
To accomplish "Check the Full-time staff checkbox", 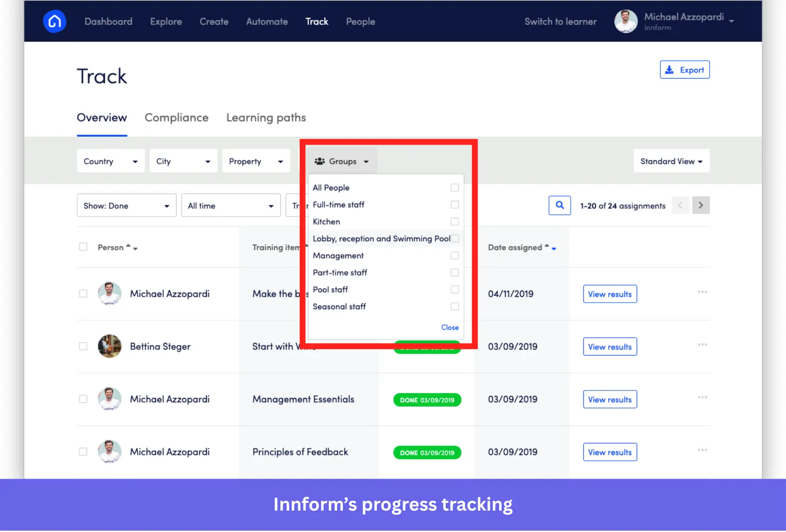I will tap(455, 204).
